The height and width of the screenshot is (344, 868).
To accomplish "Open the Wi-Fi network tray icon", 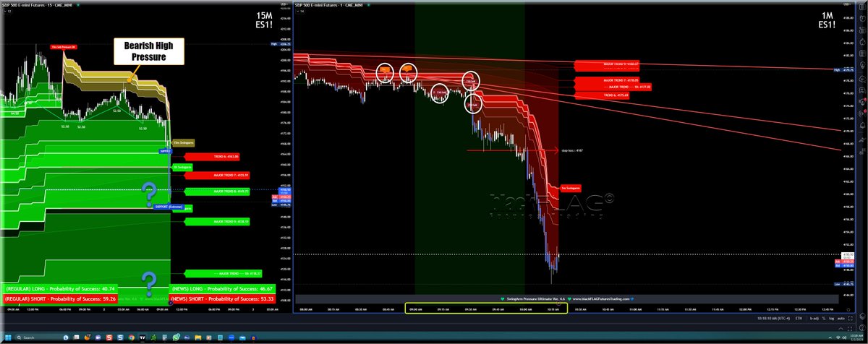I will [838, 337].
